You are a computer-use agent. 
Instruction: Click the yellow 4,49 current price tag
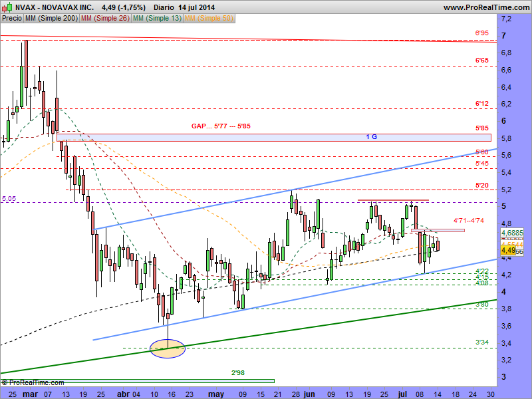point(508,251)
